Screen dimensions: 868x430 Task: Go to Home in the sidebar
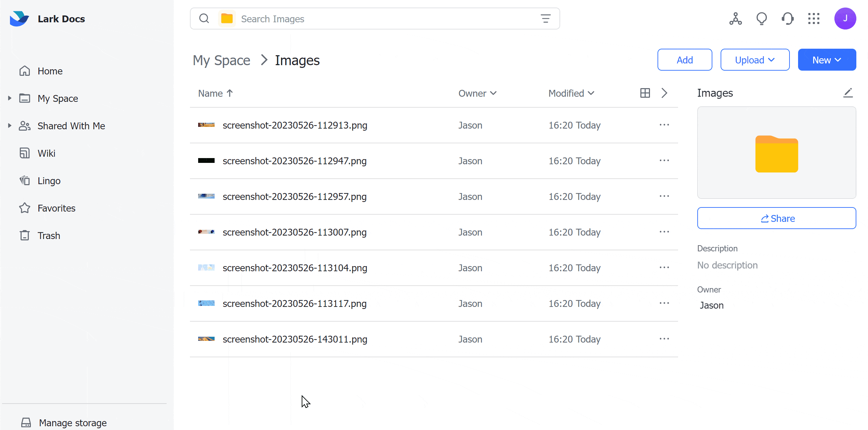(41, 71)
